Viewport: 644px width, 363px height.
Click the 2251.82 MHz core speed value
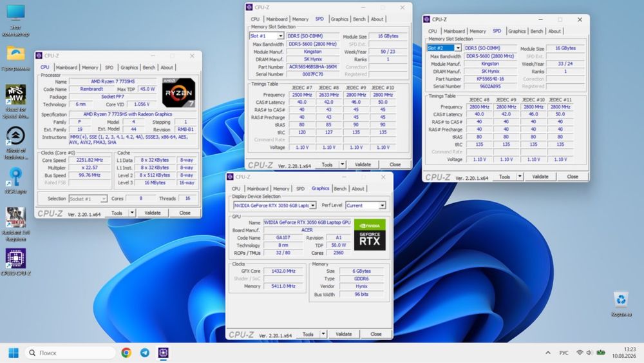(89, 160)
